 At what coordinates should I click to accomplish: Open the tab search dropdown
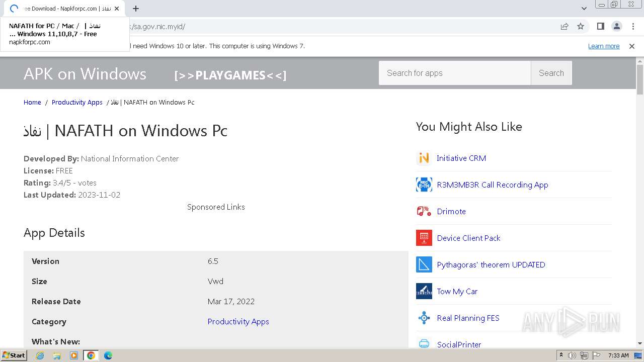[x=584, y=9]
